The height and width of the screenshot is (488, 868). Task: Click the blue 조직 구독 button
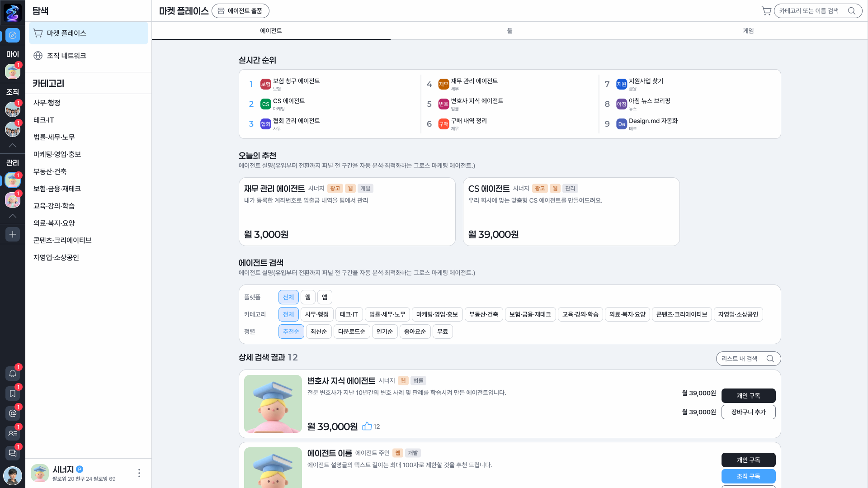(749, 476)
